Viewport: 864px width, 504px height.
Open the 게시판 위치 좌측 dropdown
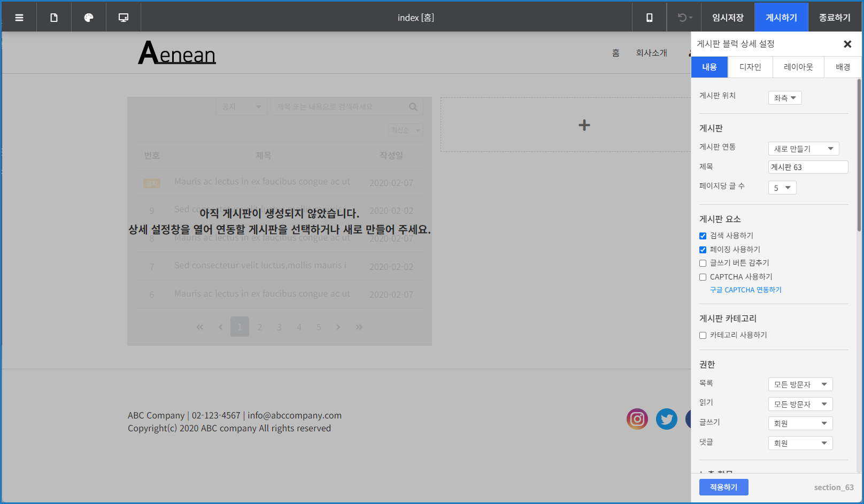[x=784, y=98]
